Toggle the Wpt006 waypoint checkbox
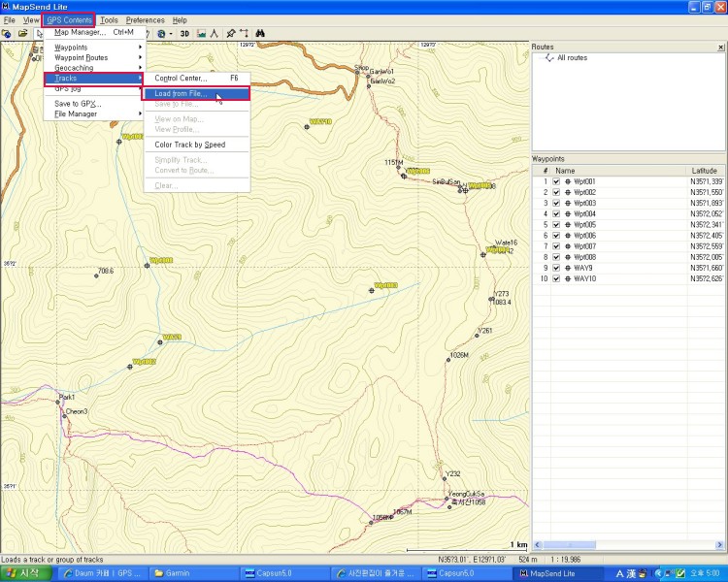This screenshot has height=582, width=728. point(556,236)
